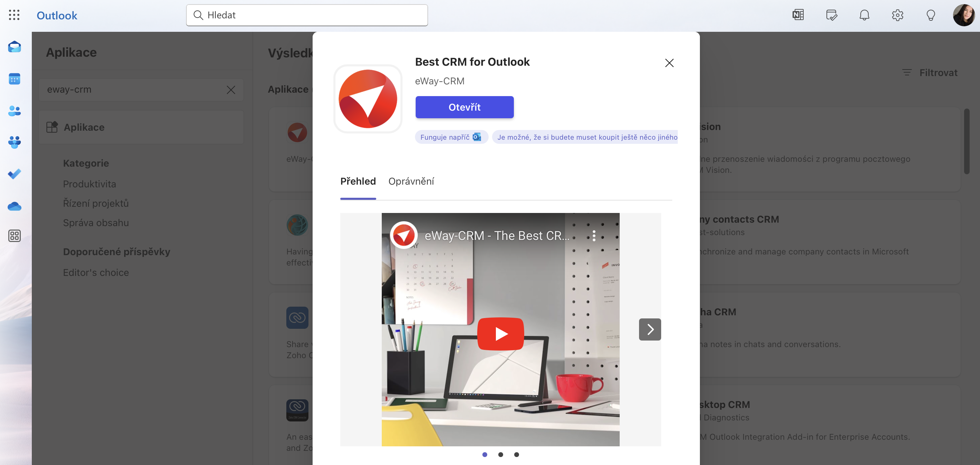Click the Oprávnění tab in app dialog
The image size is (980, 465).
[411, 181]
